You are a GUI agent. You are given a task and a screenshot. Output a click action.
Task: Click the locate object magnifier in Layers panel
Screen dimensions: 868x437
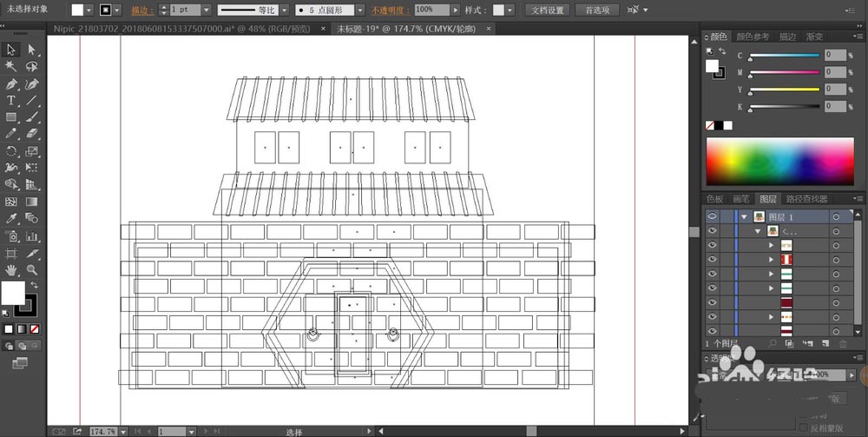coord(773,344)
